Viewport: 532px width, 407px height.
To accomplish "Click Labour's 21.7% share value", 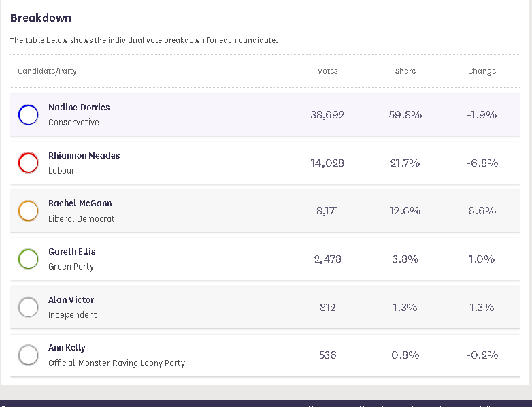I will coord(405,163).
